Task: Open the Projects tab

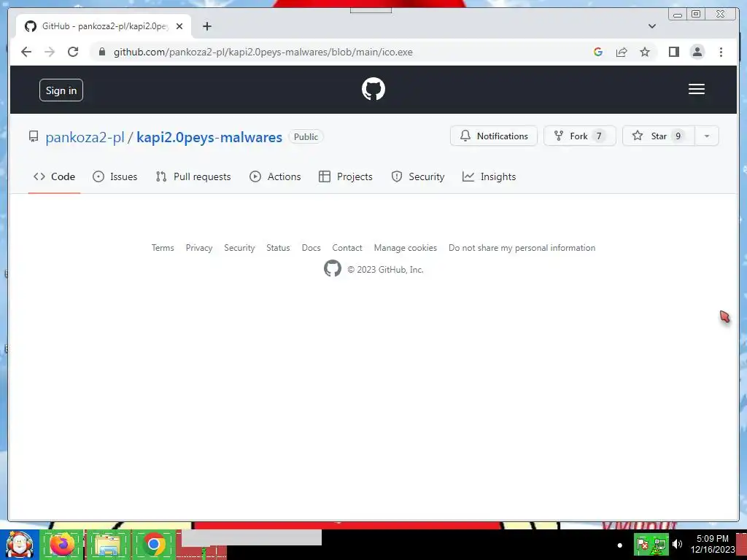Action: (x=345, y=176)
